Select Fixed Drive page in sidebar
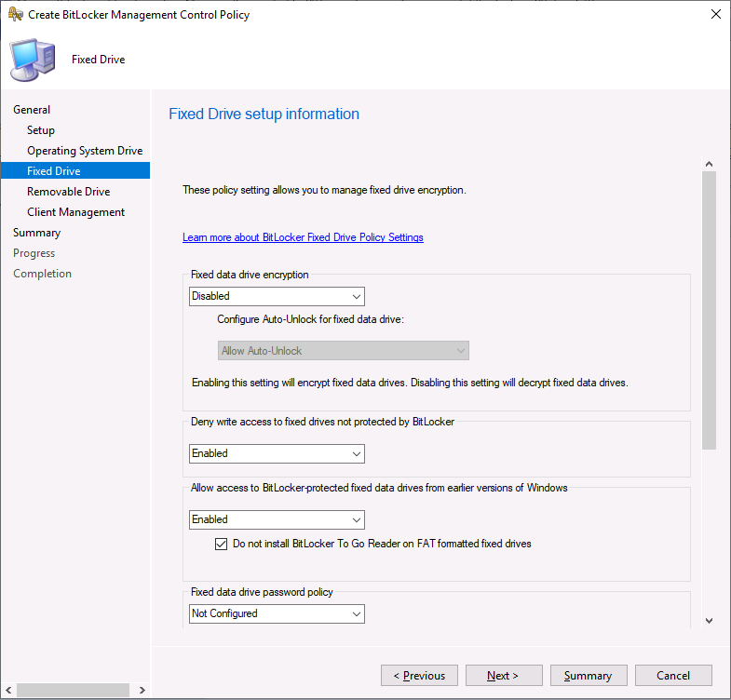The width and height of the screenshot is (731, 700). coord(75,171)
